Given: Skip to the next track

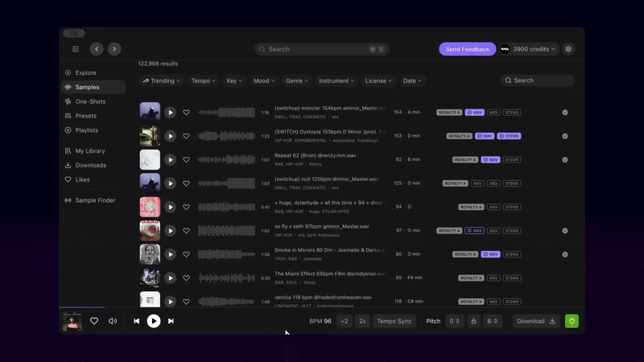Looking at the screenshot, I should [x=171, y=321].
